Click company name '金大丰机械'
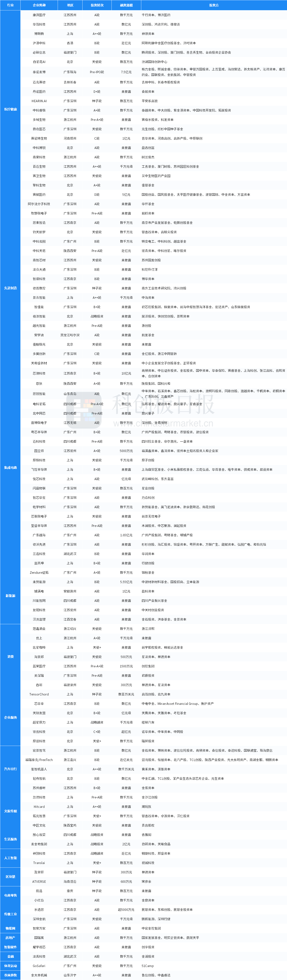Viewport: 287px width, 980px height. tap(39, 975)
